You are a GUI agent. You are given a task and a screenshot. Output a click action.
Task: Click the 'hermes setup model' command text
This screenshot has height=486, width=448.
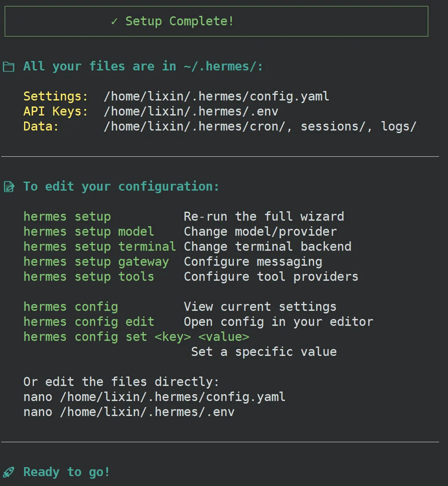coord(88,232)
